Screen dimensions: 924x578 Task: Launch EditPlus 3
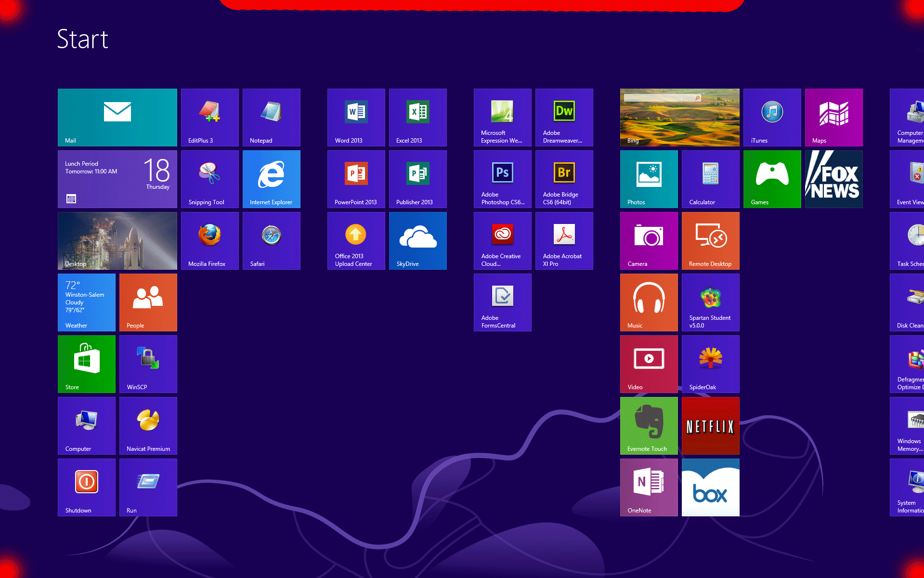210,118
